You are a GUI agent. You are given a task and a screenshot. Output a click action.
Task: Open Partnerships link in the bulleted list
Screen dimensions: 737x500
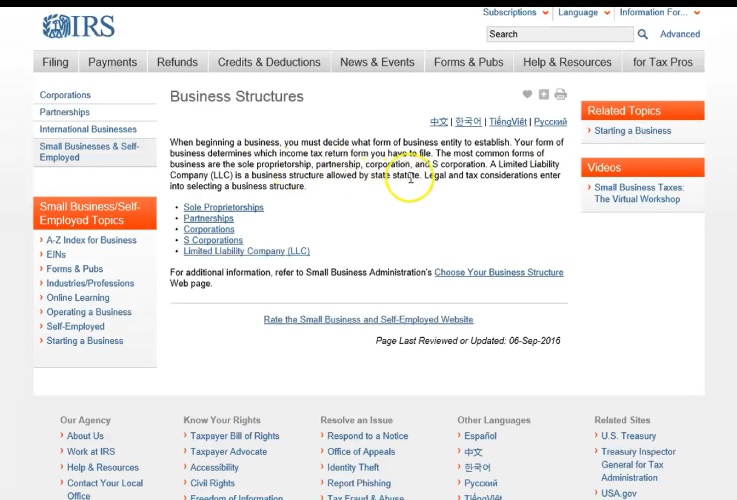(208, 218)
